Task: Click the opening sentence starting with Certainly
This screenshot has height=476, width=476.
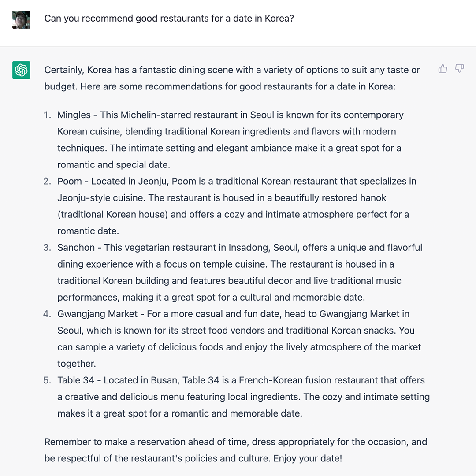Action: tap(232, 78)
